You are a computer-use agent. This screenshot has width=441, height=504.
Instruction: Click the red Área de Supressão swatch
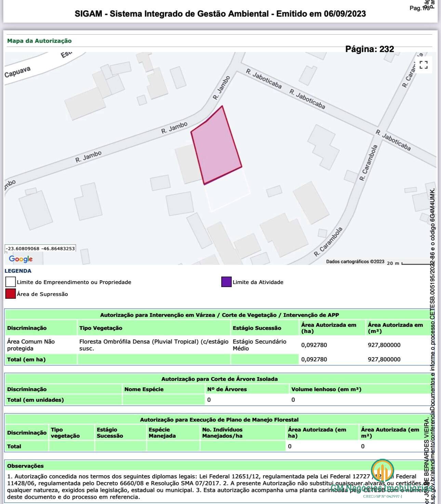[x=11, y=294]
